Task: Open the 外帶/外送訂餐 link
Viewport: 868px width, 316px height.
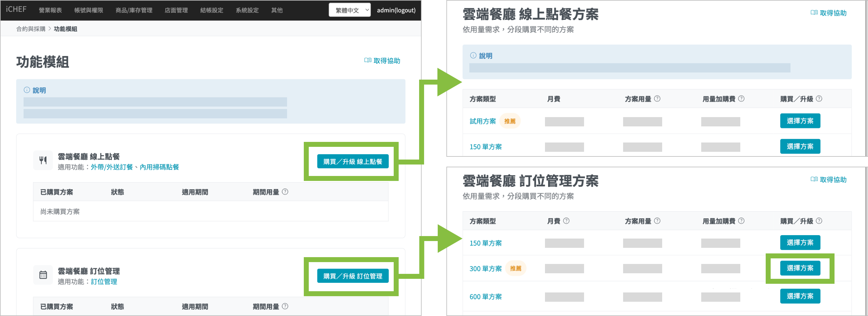Action: (x=112, y=167)
